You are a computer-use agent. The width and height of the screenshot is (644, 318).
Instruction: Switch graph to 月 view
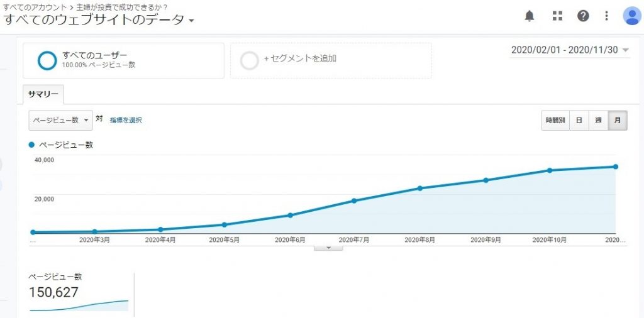pos(618,121)
